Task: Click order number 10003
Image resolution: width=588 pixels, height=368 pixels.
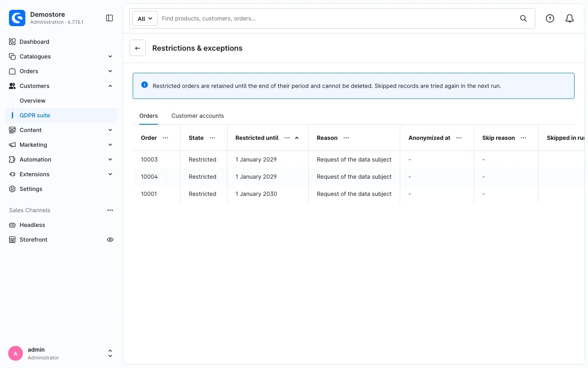Action: point(149,159)
